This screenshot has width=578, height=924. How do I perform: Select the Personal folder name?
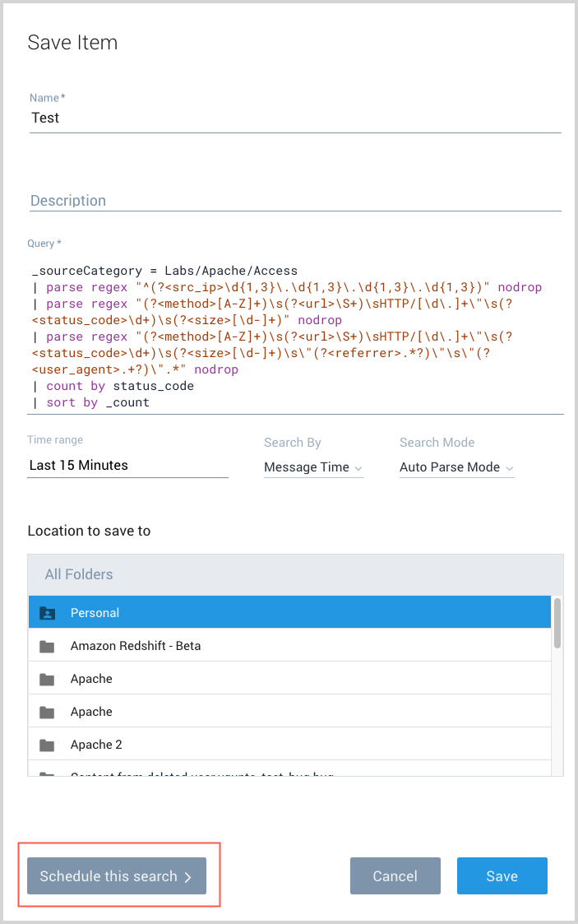[95, 613]
